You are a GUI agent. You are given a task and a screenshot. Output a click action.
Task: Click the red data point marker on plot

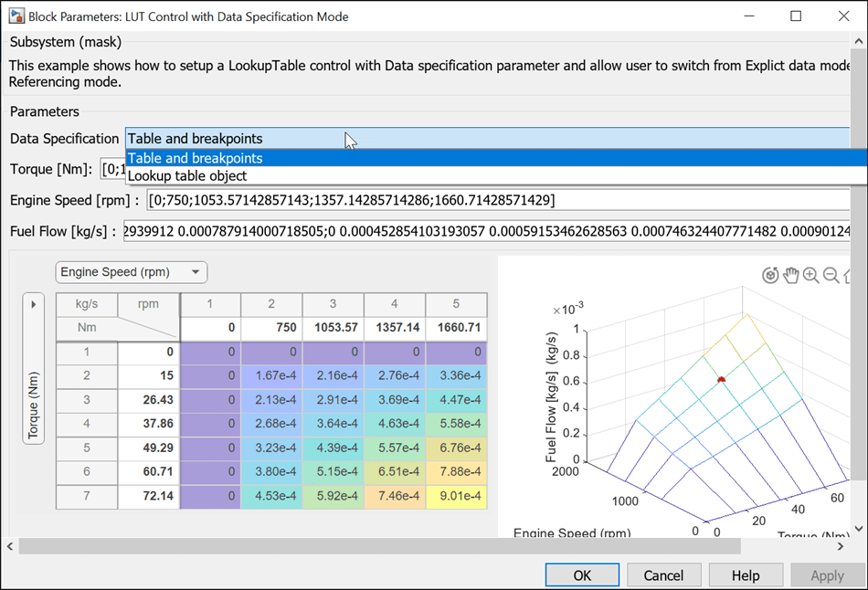(x=721, y=379)
